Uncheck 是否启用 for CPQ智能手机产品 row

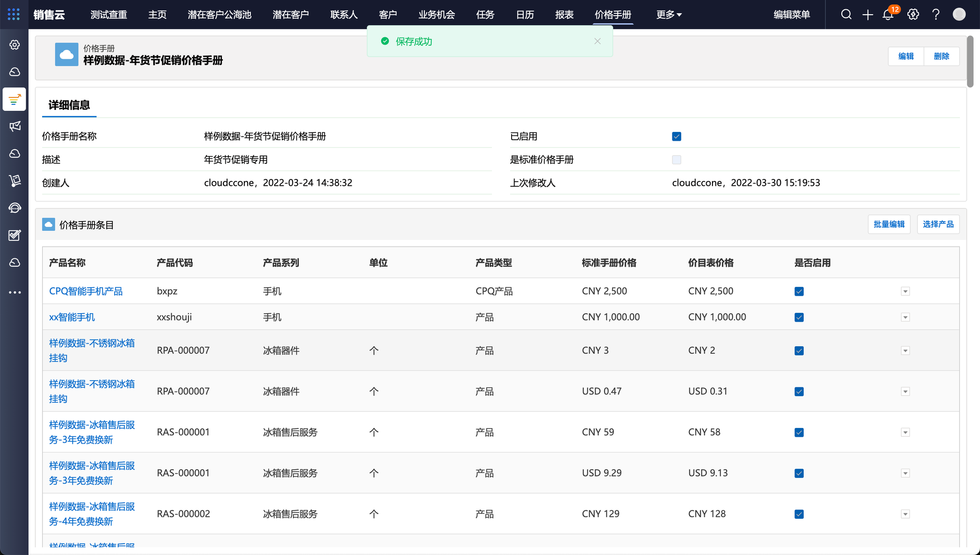[x=799, y=291]
